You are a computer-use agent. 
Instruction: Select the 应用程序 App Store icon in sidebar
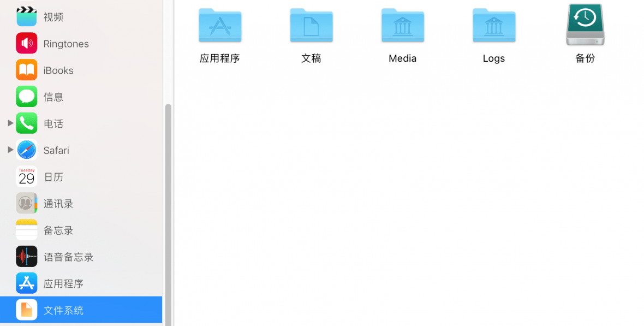pyautogui.click(x=27, y=283)
